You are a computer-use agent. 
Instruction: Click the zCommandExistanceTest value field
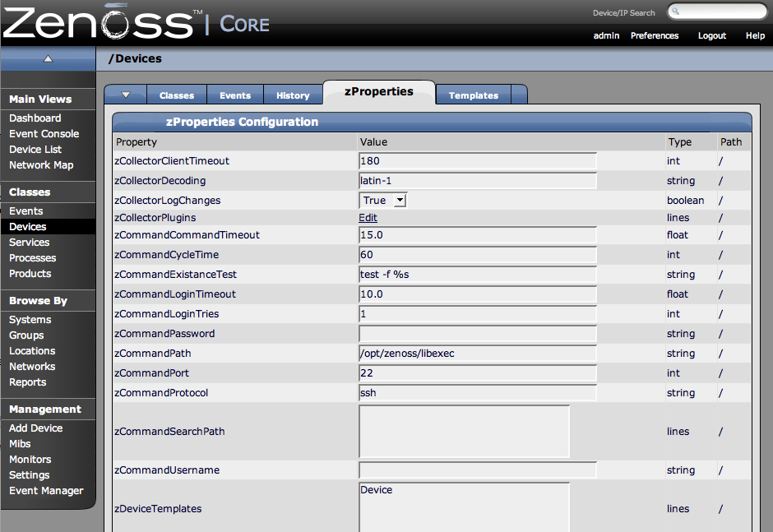click(478, 274)
